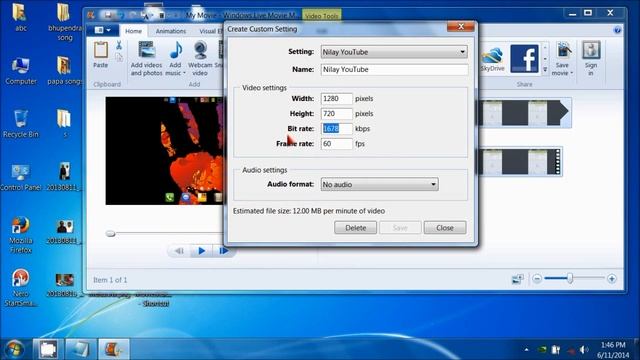The width and height of the screenshot is (640, 360).
Task: Select the second storyboard clip strip
Action: coord(520,162)
